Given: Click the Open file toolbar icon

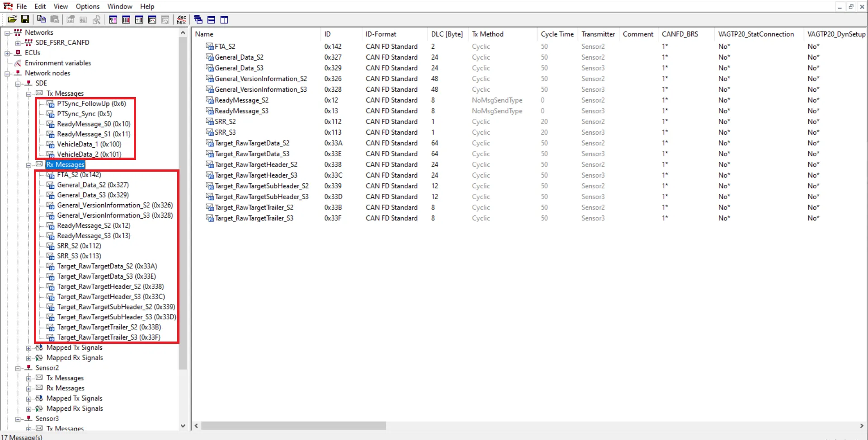Looking at the screenshot, I should click(12, 19).
